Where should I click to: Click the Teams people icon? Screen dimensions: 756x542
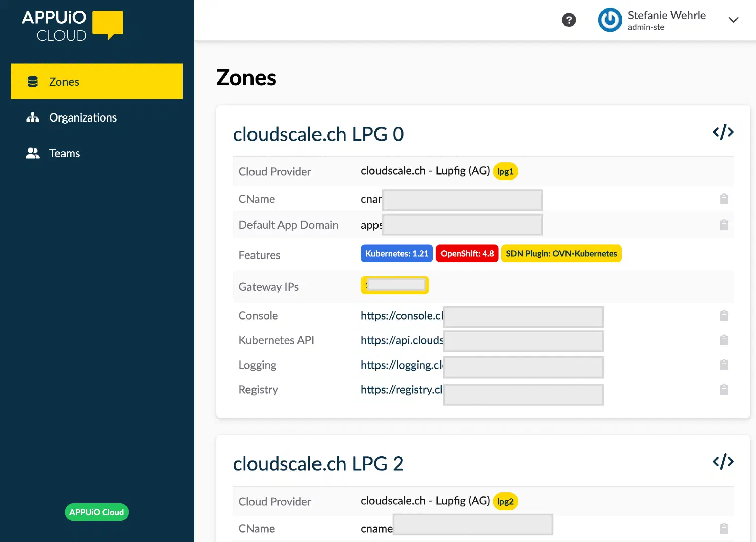pyautogui.click(x=32, y=153)
